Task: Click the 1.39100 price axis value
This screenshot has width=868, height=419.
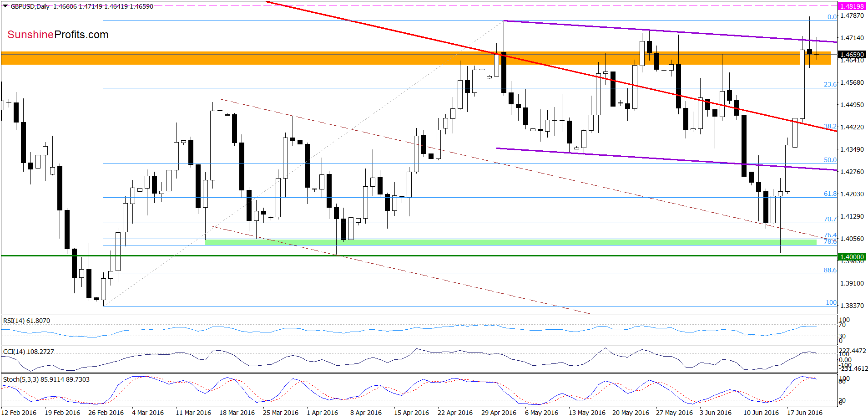Action: click(852, 283)
